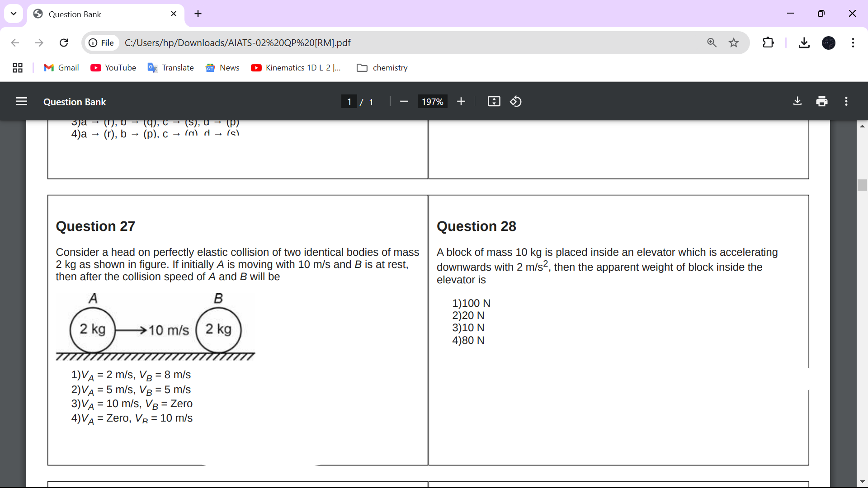Click the download icon in toolbar
Screen dimensions: 868x488
tap(797, 101)
